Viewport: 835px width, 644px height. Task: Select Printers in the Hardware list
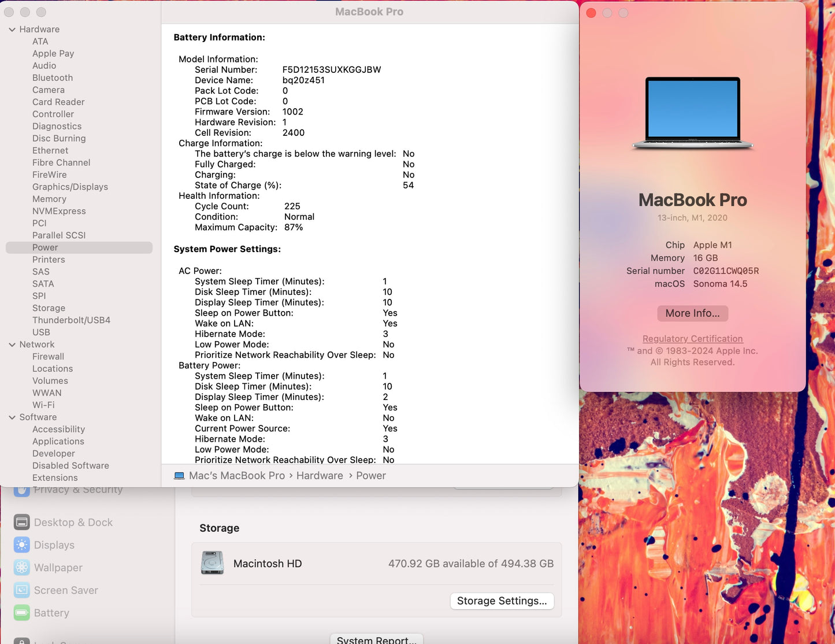49,260
